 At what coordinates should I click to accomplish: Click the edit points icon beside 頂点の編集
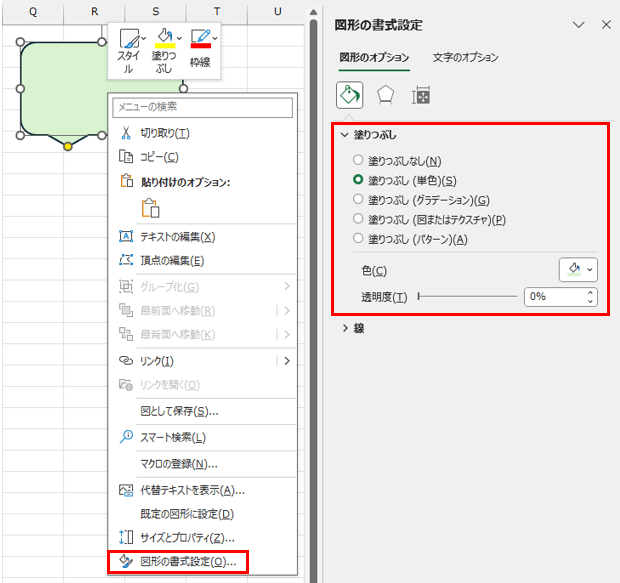(126, 260)
